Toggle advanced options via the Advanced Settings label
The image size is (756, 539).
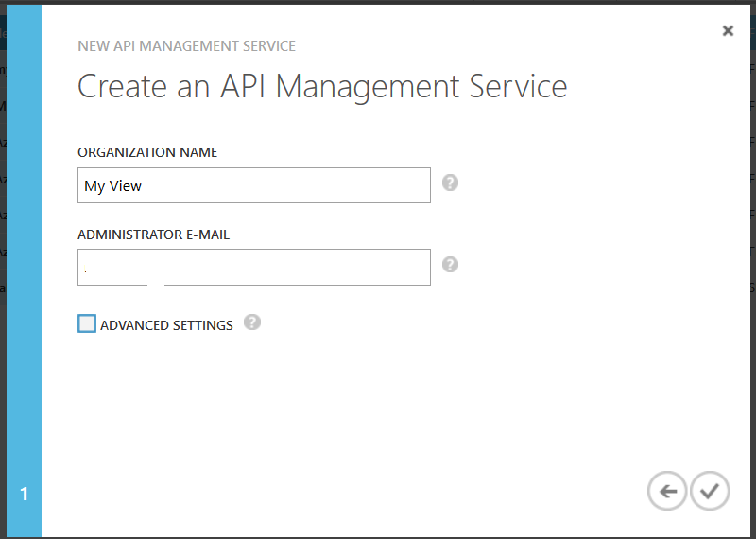[166, 325]
